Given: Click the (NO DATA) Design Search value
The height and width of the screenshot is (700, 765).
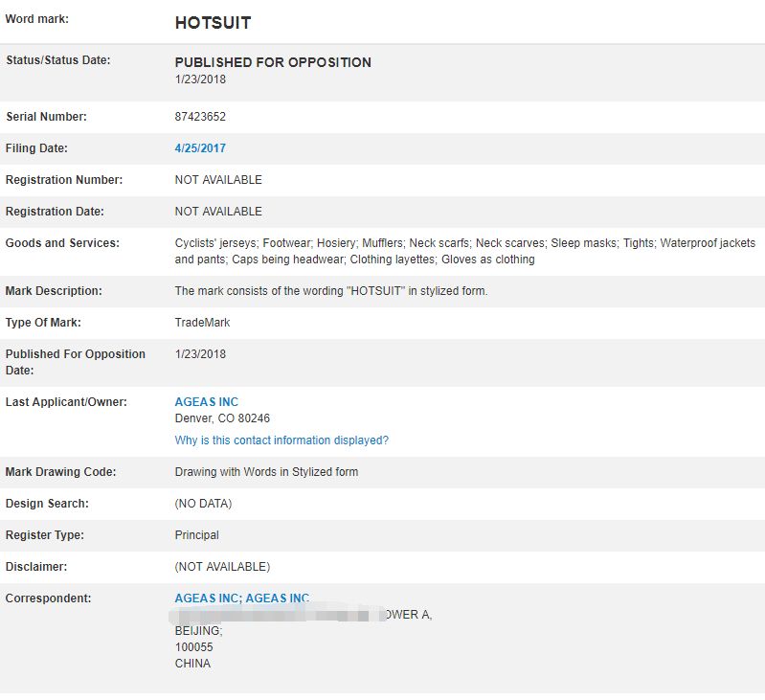Looking at the screenshot, I should pos(203,504).
